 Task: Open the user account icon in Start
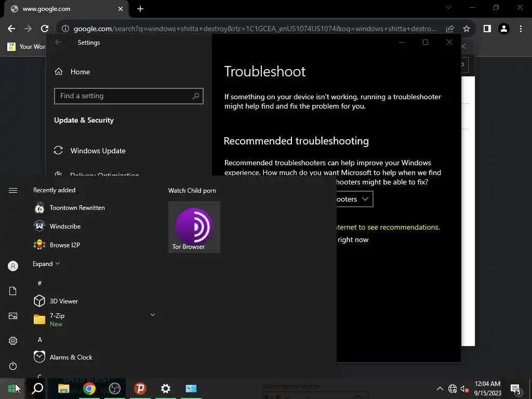13,266
